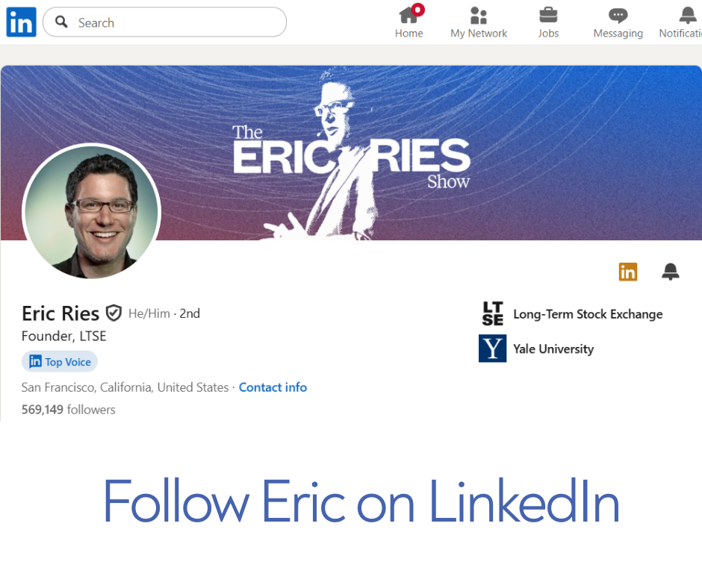Open the Jobs briefcase icon

click(x=548, y=15)
